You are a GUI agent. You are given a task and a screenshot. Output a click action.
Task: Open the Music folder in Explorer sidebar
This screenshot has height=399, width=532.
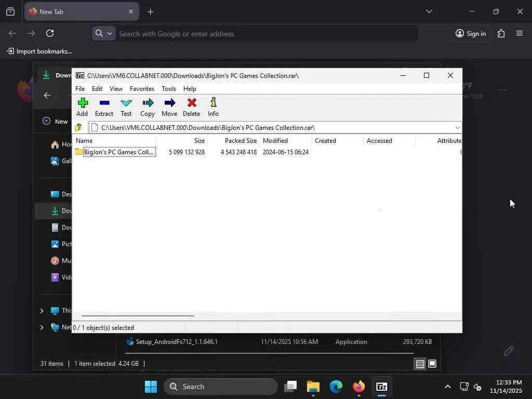click(61, 261)
